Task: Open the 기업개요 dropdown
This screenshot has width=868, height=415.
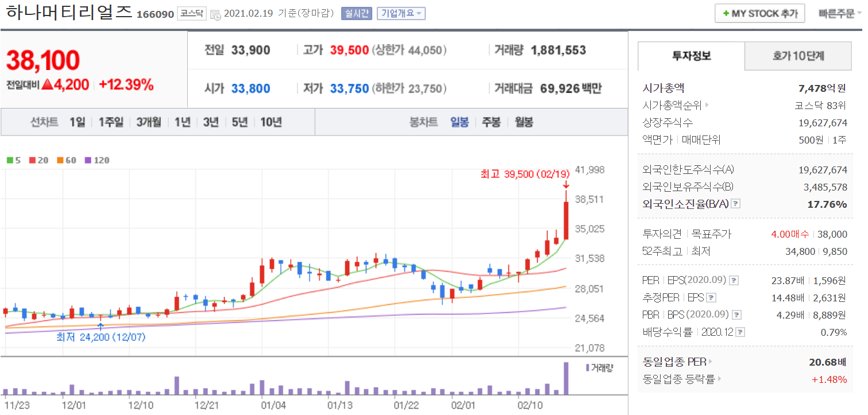Action: [x=401, y=13]
